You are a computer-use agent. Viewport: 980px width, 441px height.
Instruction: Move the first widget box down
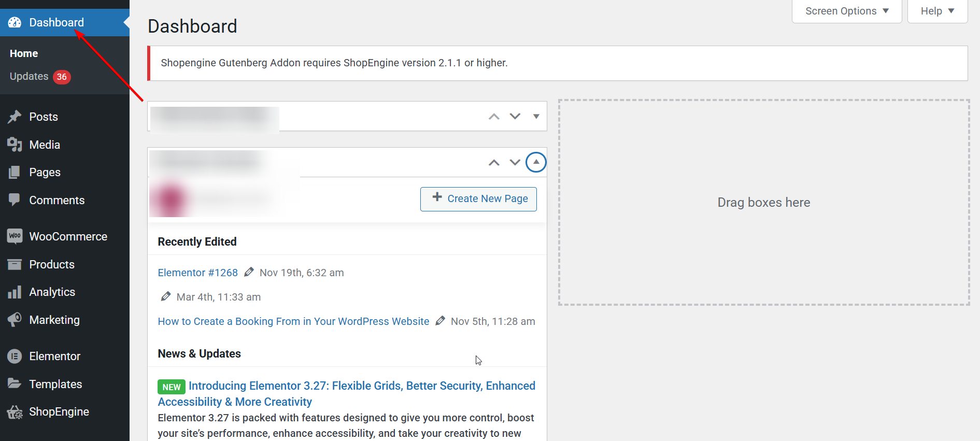click(515, 117)
